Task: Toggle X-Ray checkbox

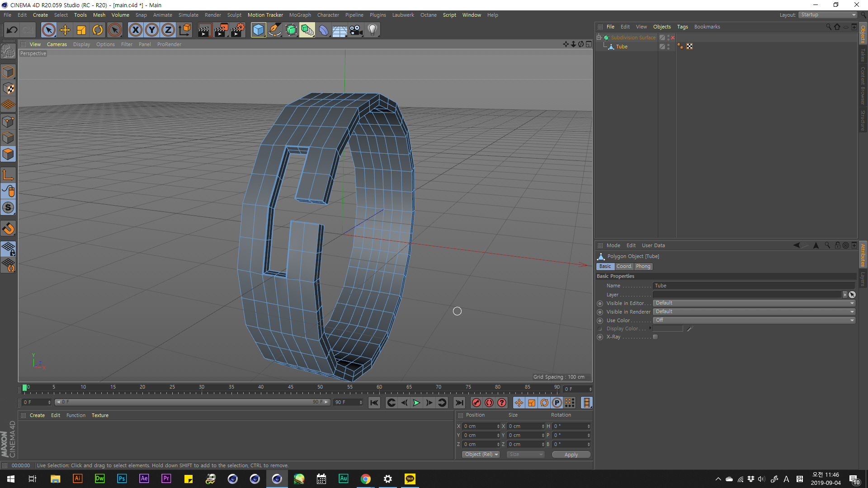Action: pyautogui.click(x=655, y=337)
